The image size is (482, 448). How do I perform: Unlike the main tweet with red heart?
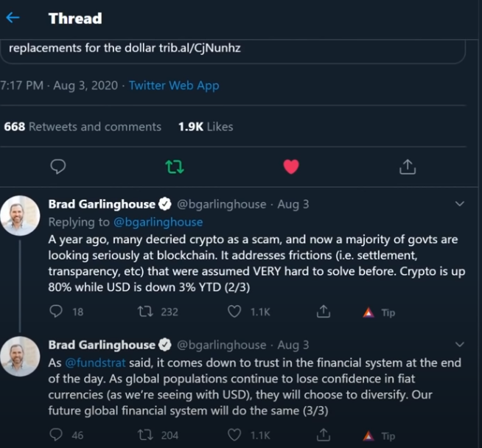point(291,167)
